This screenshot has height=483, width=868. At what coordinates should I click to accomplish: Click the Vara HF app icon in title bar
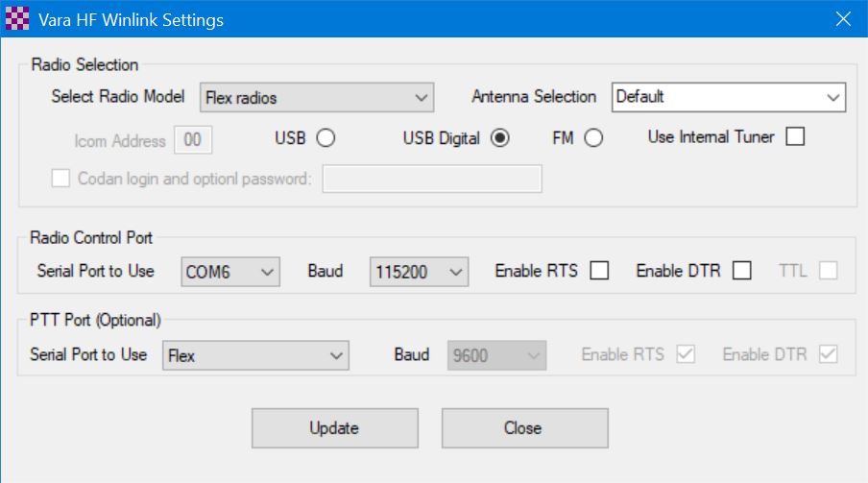click(x=17, y=19)
